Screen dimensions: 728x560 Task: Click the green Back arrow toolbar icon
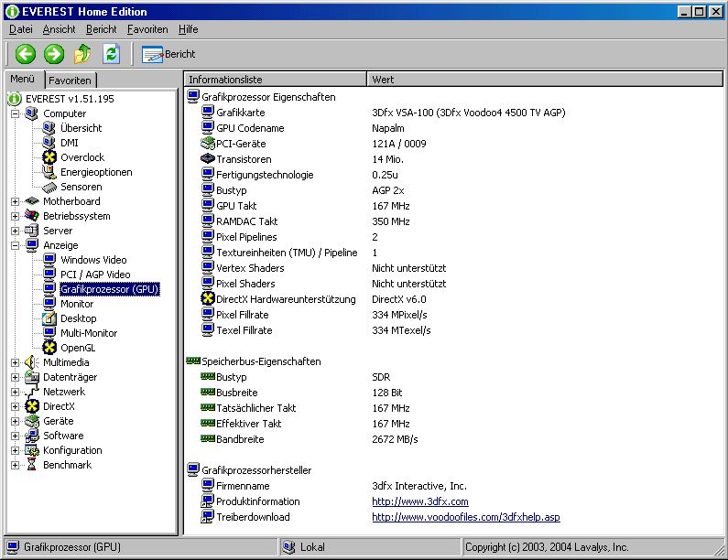click(25, 54)
